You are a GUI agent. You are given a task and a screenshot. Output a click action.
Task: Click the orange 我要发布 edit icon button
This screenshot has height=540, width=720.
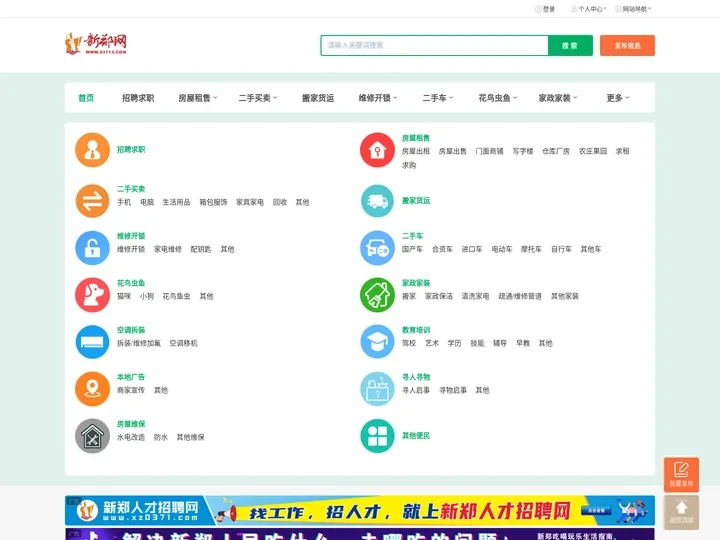(681, 474)
